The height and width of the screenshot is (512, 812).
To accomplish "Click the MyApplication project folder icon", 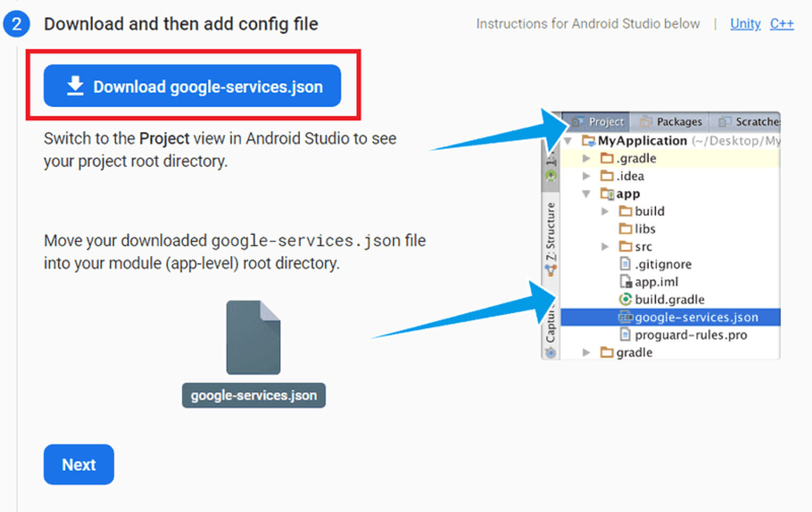I will coord(589,141).
